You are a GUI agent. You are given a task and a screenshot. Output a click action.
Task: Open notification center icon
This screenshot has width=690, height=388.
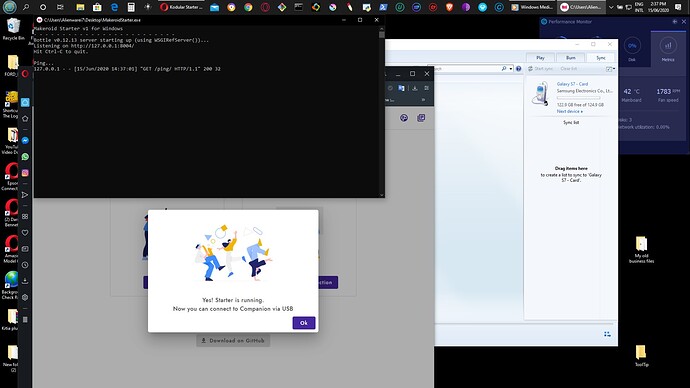(678, 7)
